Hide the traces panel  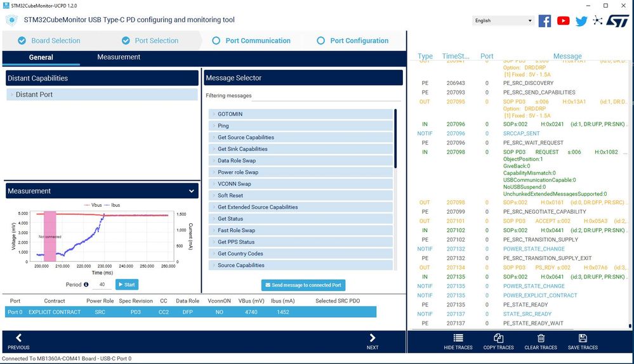coord(458,342)
